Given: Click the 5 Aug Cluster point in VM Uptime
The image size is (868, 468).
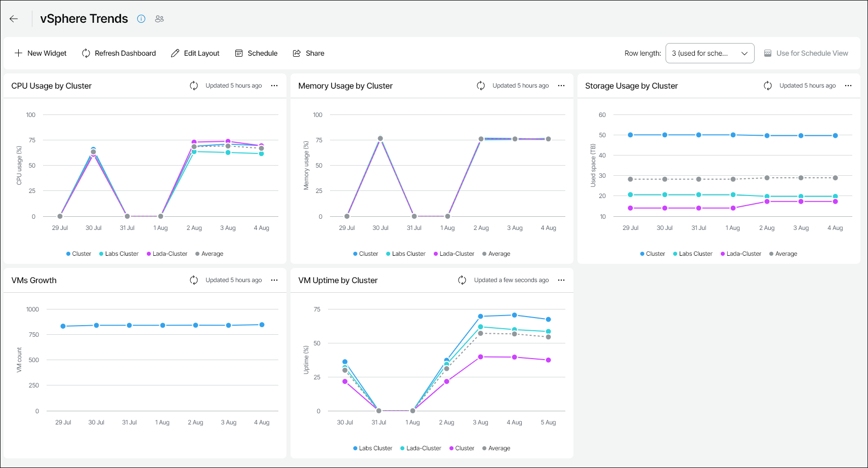Looking at the screenshot, I should pyautogui.click(x=548, y=360).
